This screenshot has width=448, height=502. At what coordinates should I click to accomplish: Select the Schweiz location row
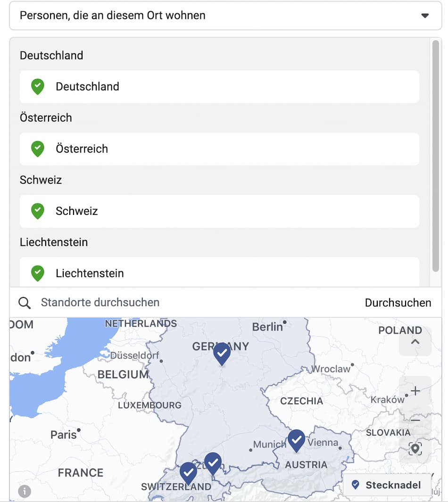[x=219, y=211]
